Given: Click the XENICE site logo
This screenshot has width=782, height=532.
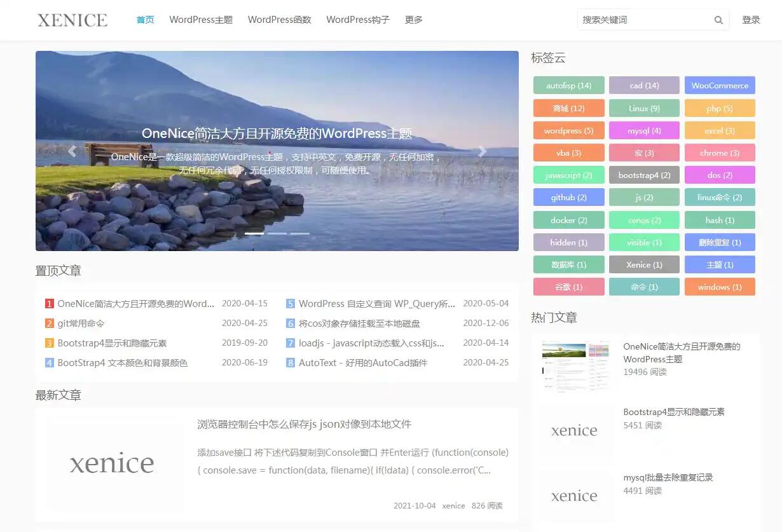Looking at the screenshot, I should point(72,20).
